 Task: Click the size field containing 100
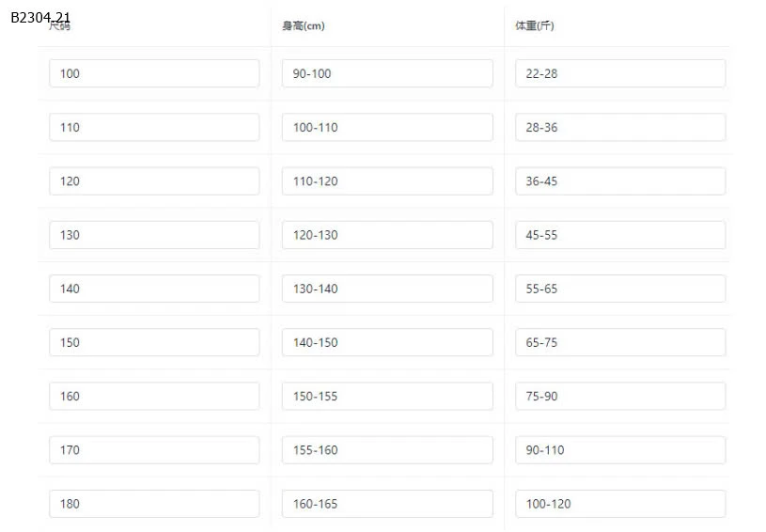coord(154,73)
